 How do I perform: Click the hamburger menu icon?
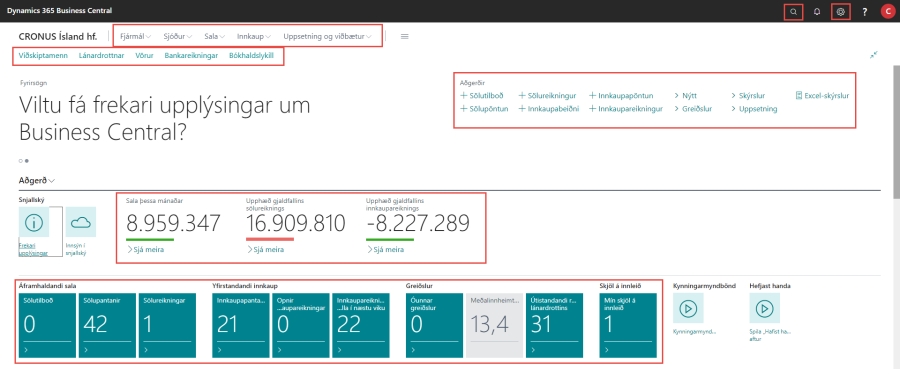click(x=405, y=36)
